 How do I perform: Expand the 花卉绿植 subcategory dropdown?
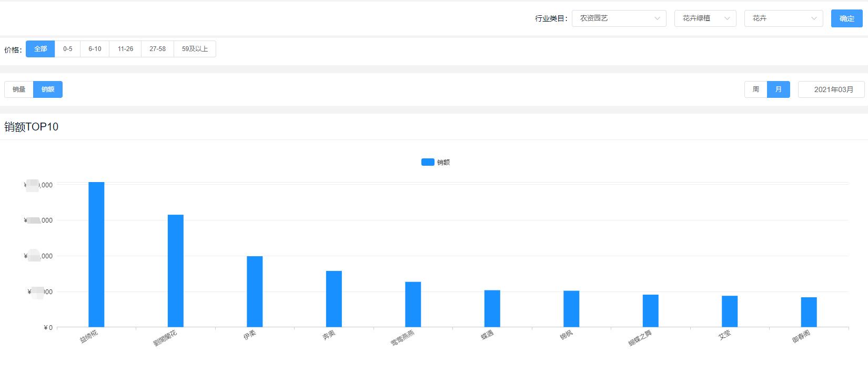click(x=705, y=18)
